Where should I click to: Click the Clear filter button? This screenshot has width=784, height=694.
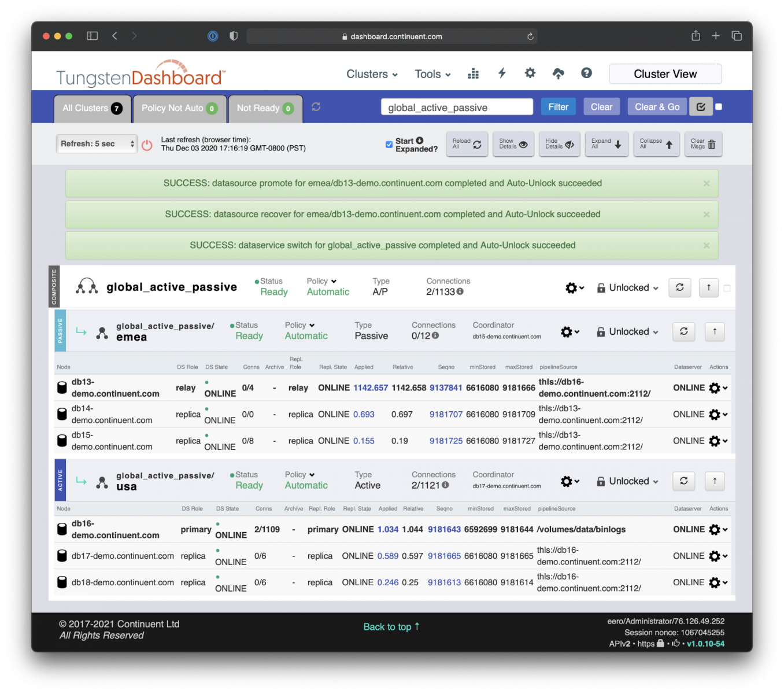(x=601, y=107)
